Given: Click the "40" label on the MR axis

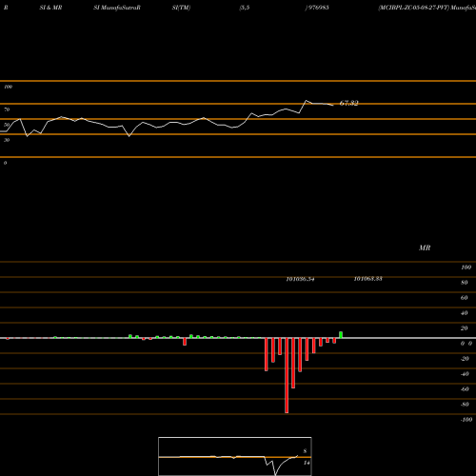Looking at the screenshot, I should pos(465,313).
